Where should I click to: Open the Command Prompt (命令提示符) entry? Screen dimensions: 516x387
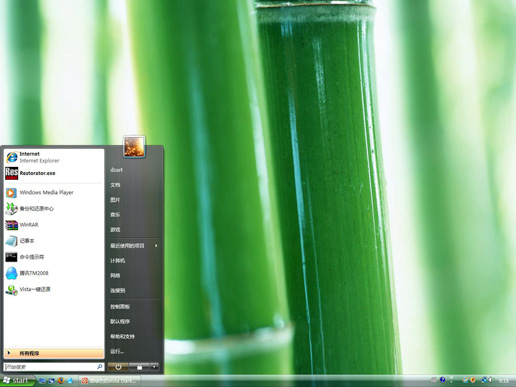[x=54, y=257]
